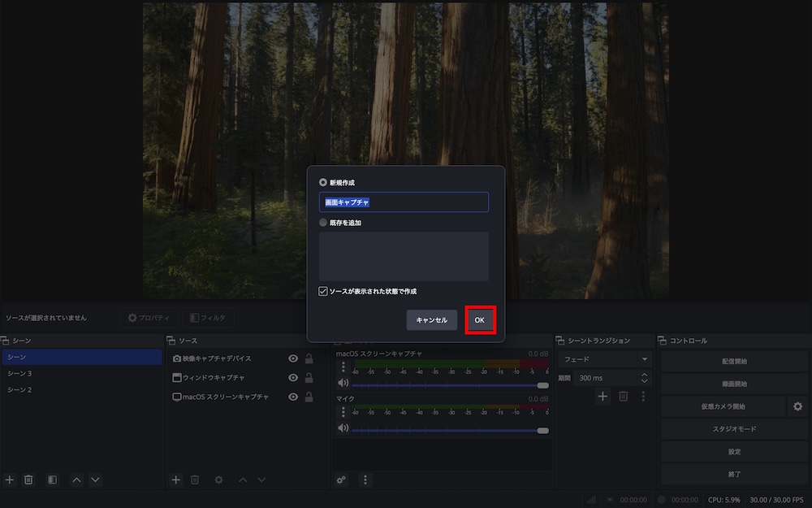The width and height of the screenshot is (812, 508).
Task: Select シーン 2 in the scene list
Action: 82,390
